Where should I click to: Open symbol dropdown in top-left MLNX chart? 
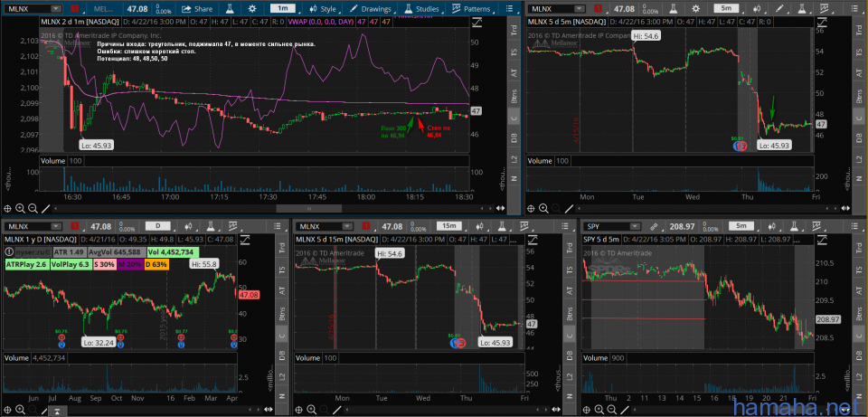56,9
